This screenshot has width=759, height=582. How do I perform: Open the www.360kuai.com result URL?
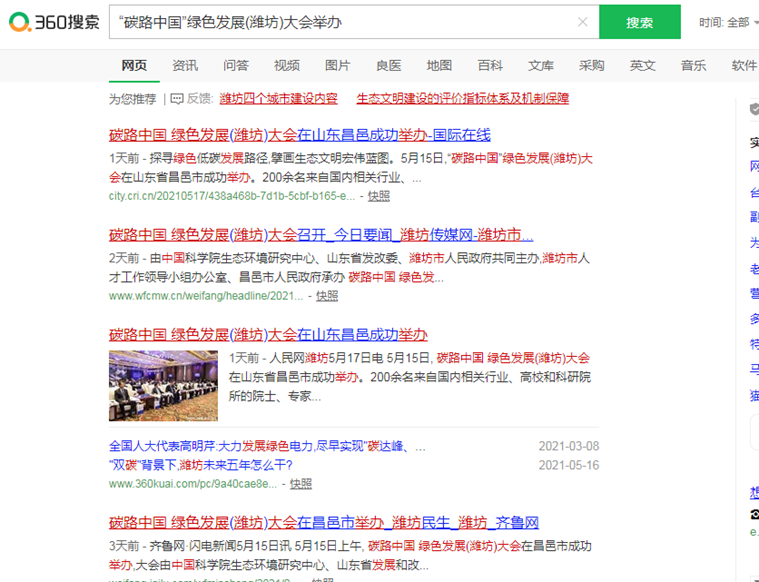click(193, 484)
